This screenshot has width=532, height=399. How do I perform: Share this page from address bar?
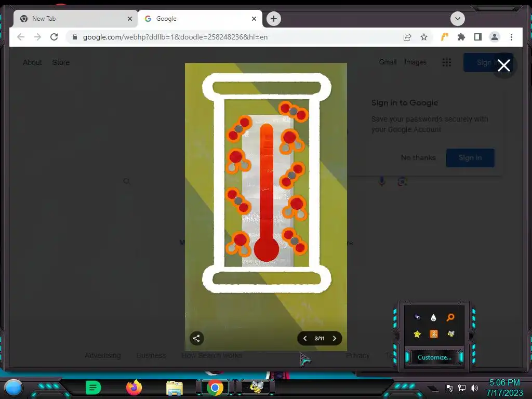[407, 37]
